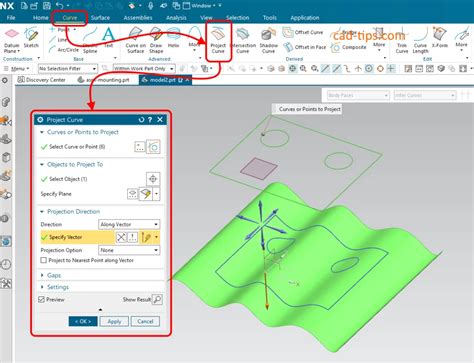Select the Shadow Curve tool

click(x=268, y=41)
